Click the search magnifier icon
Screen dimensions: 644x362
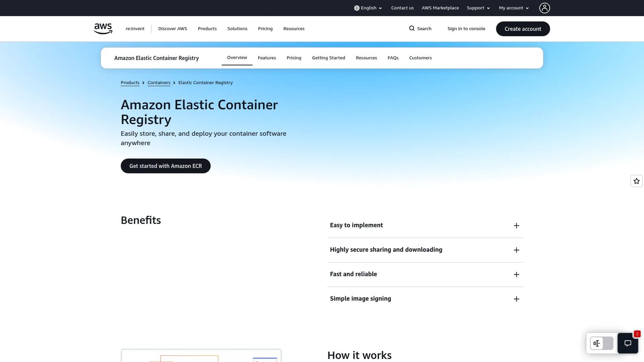[x=412, y=29]
